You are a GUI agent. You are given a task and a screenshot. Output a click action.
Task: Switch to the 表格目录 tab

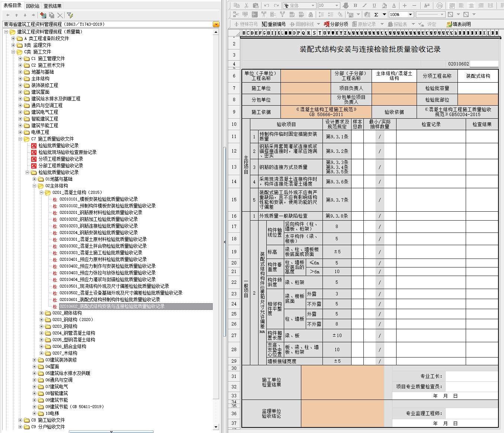pos(12,6)
